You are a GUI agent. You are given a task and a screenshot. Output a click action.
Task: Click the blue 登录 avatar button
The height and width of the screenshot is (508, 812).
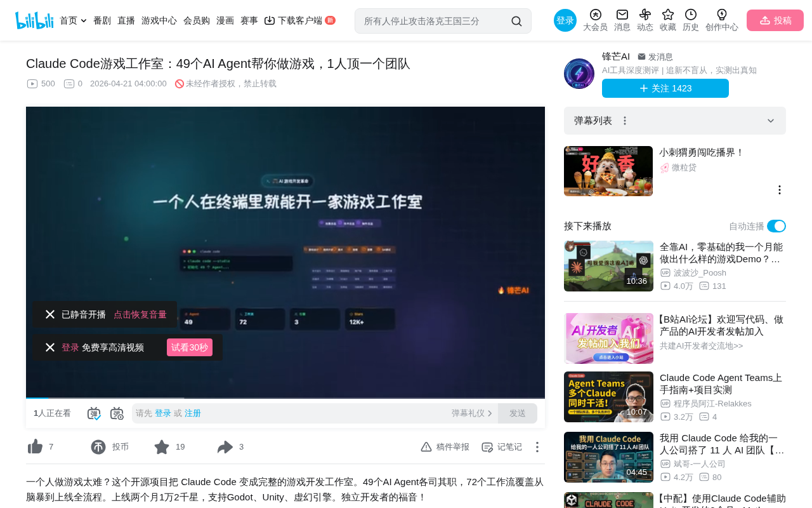565,20
